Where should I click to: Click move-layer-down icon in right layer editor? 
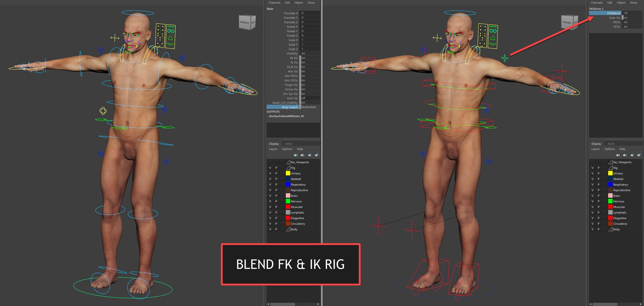[625, 155]
